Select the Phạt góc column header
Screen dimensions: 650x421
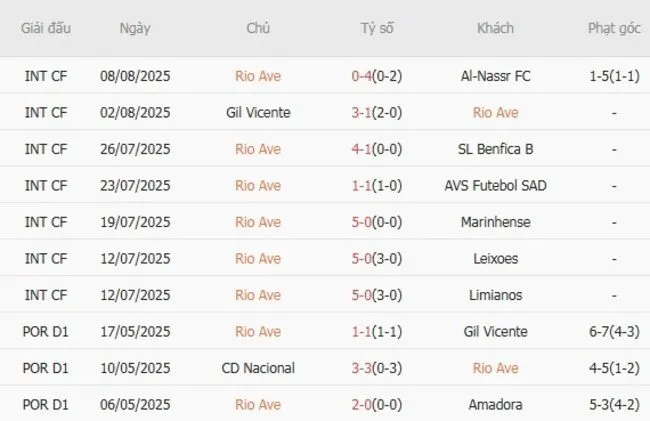click(x=614, y=28)
